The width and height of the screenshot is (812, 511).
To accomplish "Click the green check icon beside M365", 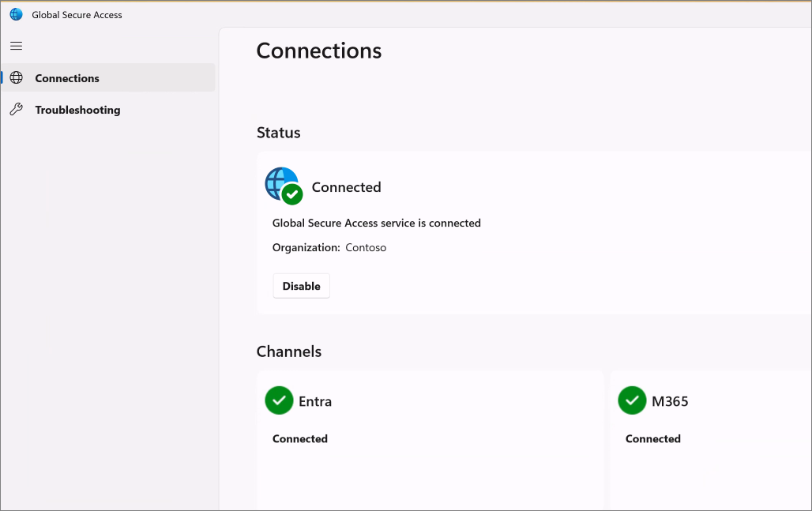I will (632, 400).
